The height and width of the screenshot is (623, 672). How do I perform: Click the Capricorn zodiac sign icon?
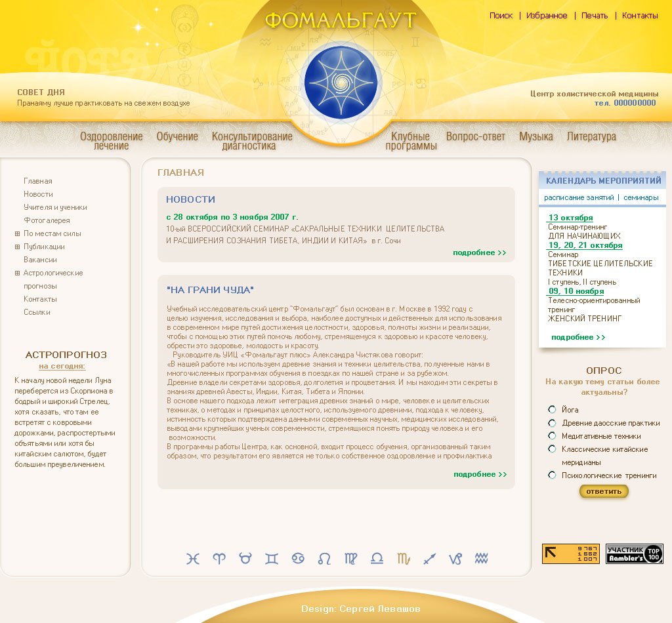tap(455, 559)
